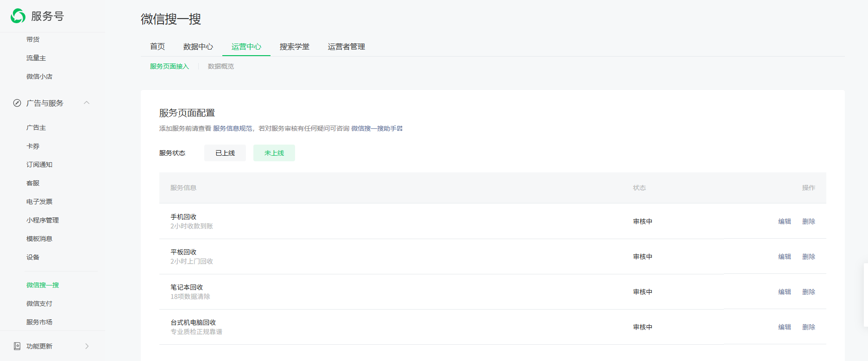The height and width of the screenshot is (361, 868).
Task: Edit the 平板回收 service
Action: click(785, 257)
